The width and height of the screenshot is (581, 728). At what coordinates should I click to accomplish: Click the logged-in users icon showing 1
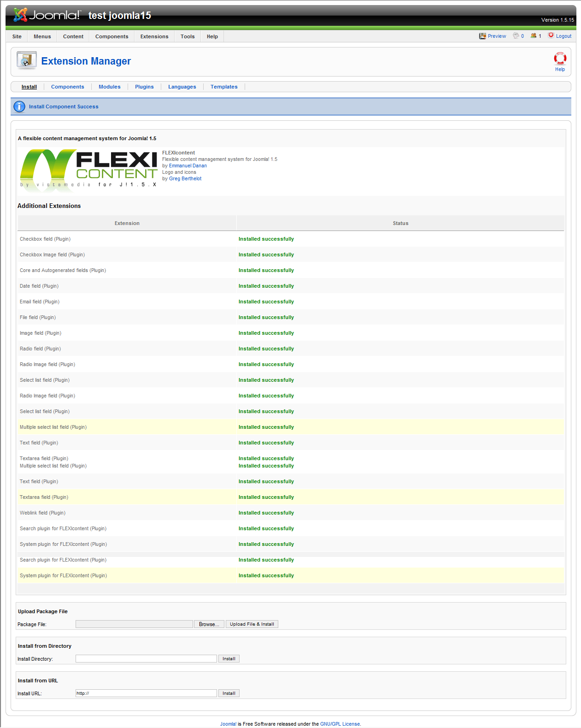pos(534,36)
